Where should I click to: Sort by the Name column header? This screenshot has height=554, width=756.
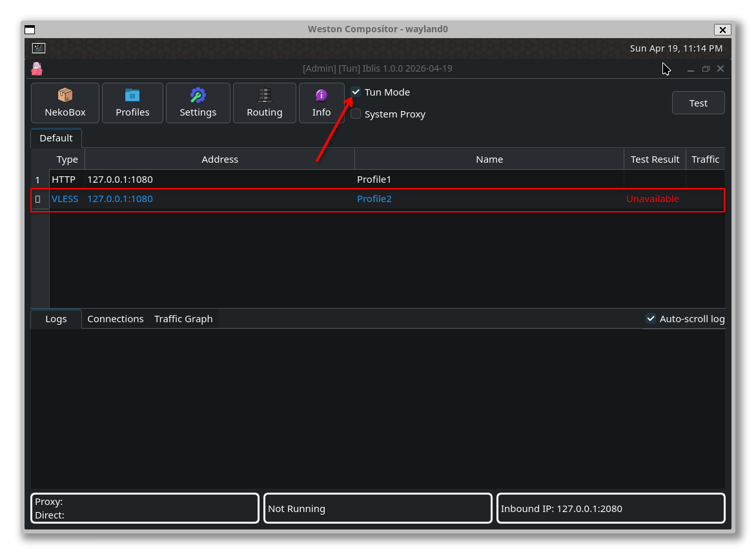coord(489,159)
